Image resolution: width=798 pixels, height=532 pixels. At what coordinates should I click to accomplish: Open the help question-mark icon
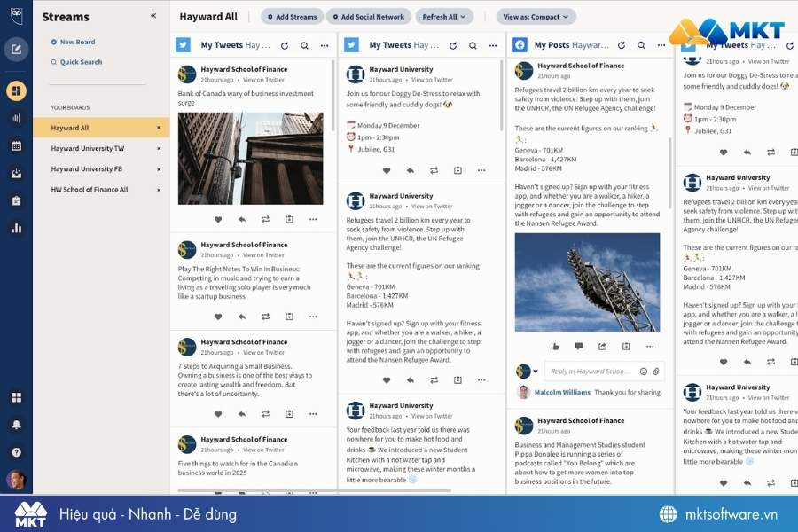[x=15, y=453]
